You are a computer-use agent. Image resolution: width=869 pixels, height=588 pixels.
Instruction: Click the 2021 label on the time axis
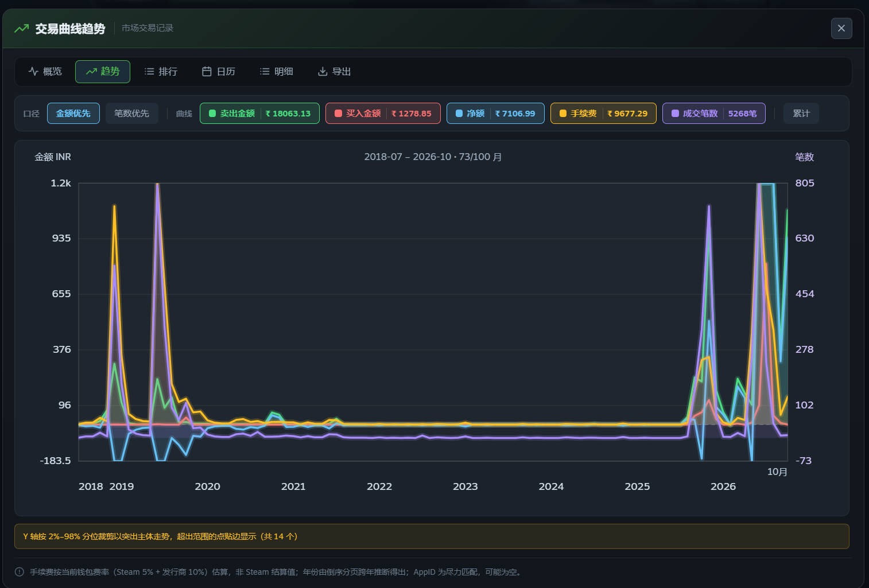tap(293, 486)
